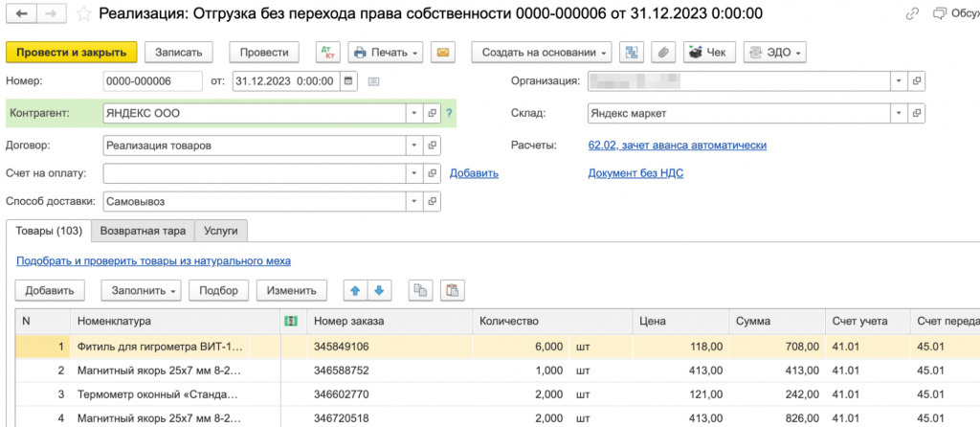Open Счет на оплату record icon
Screen dimensions: 980x427
pos(432,173)
